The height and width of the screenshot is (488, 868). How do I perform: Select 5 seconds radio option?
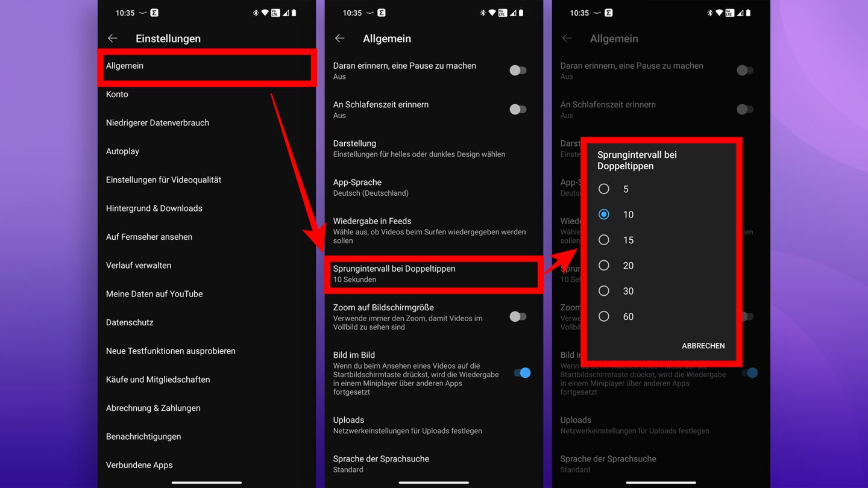[603, 189]
